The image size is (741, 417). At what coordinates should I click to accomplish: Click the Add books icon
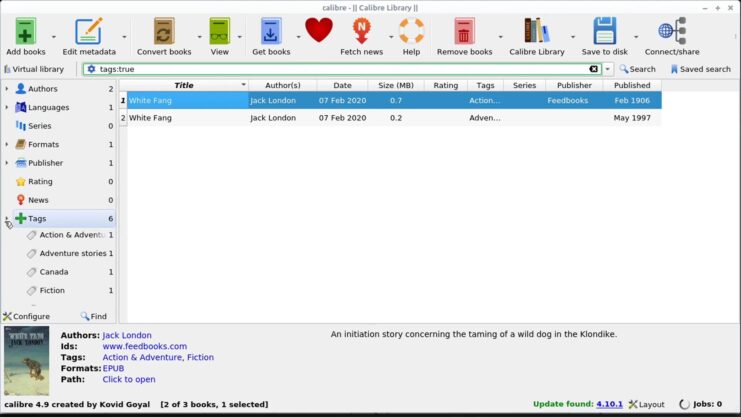click(25, 31)
